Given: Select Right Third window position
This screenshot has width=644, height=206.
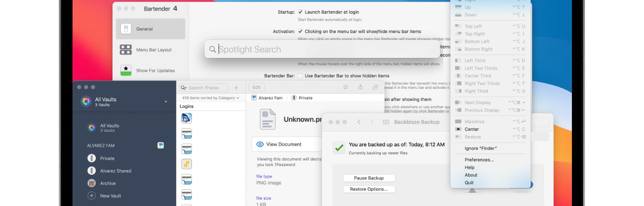Looking at the screenshot, I should pos(490,91).
